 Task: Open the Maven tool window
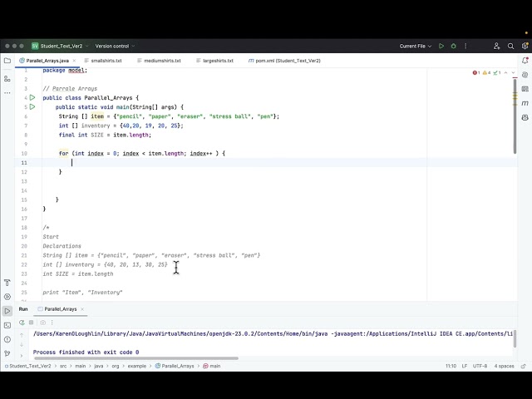point(525,103)
